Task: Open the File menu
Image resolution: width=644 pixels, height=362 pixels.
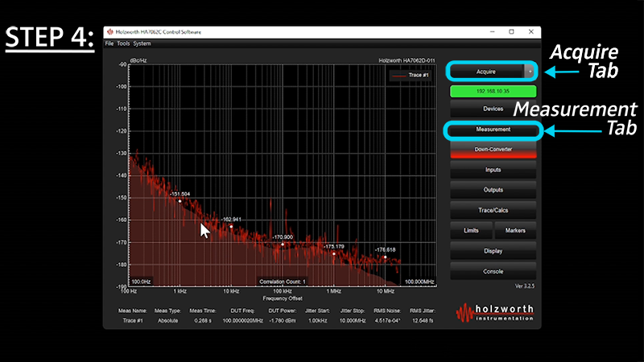Action: tap(109, 43)
